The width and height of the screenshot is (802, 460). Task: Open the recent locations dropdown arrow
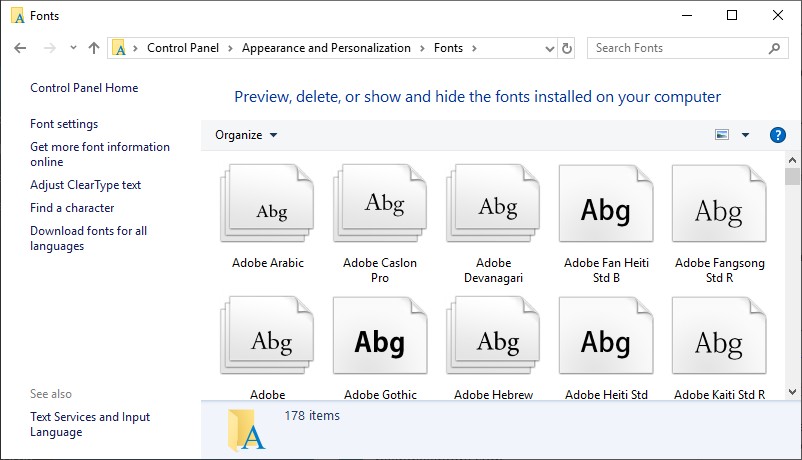73,48
